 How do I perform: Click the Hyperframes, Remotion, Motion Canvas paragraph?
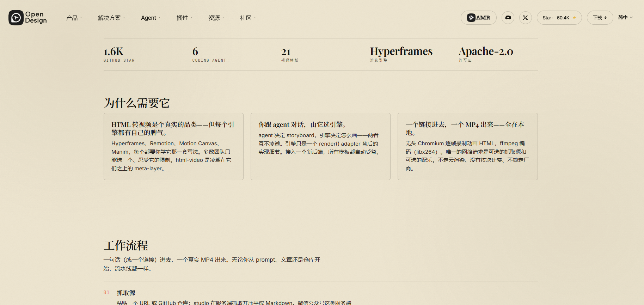pos(172,156)
